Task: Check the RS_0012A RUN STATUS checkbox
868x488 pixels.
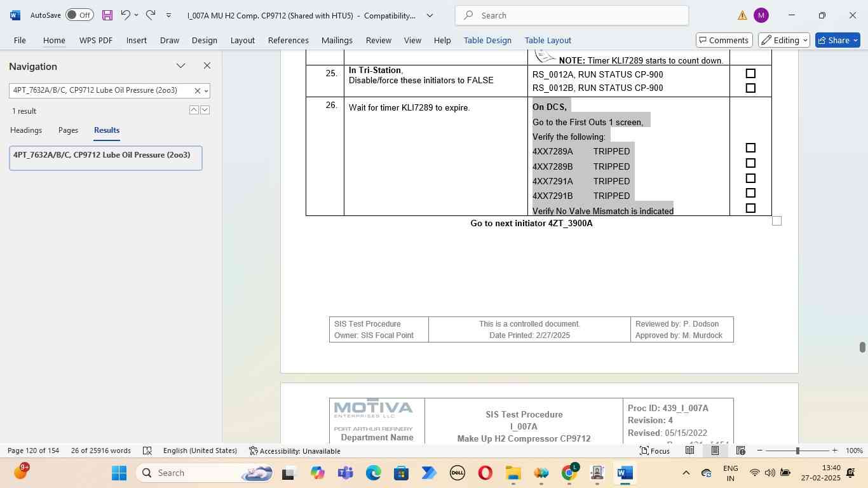Action: 750,74
